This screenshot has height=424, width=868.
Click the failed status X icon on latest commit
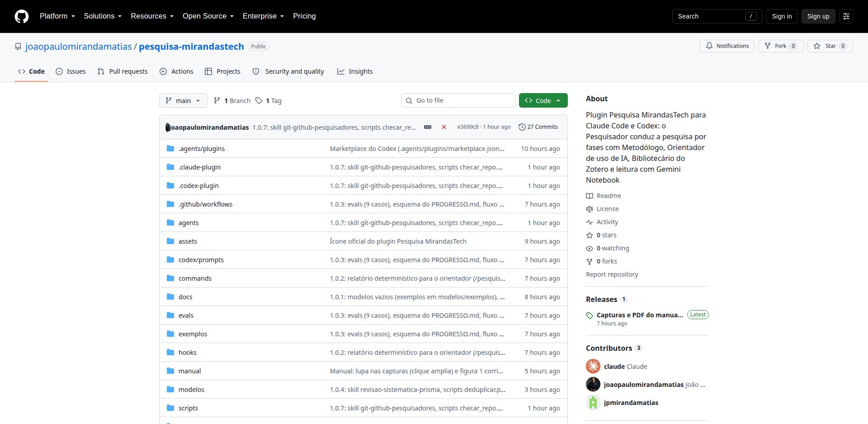[444, 127]
